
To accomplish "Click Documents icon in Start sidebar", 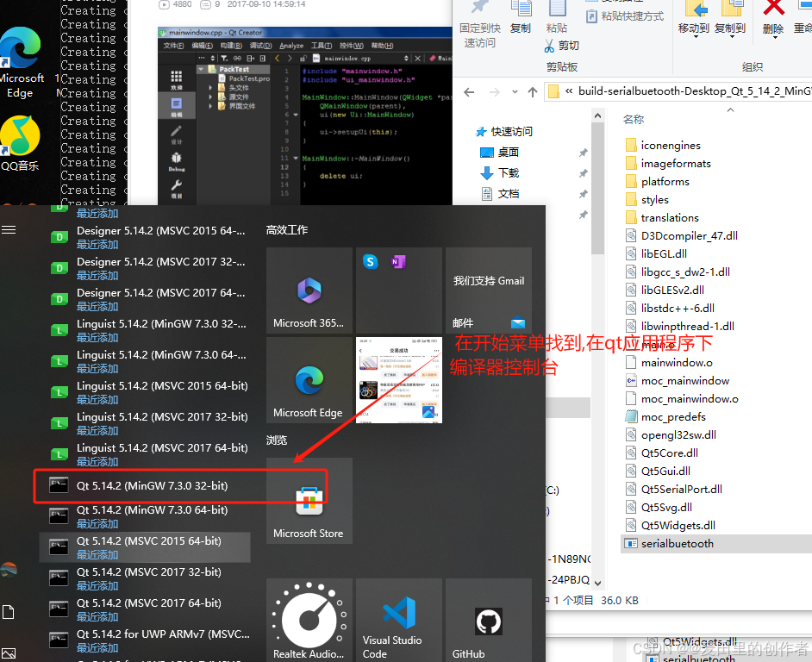I will click(9, 612).
